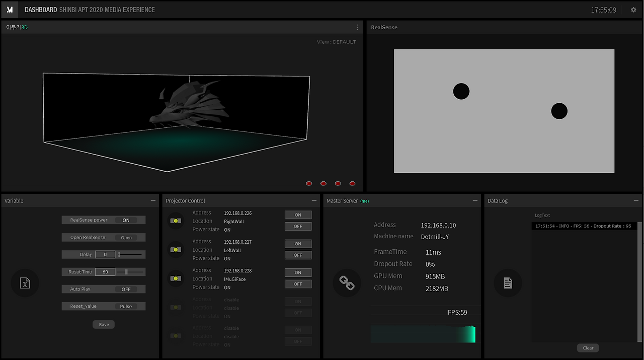Click the M logo in the top-left corner
The height and width of the screenshot is (360, 644).
9,10
